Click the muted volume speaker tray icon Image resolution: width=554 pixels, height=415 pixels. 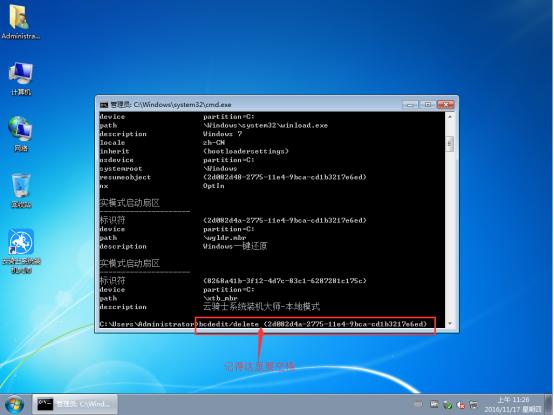point(461,405)
